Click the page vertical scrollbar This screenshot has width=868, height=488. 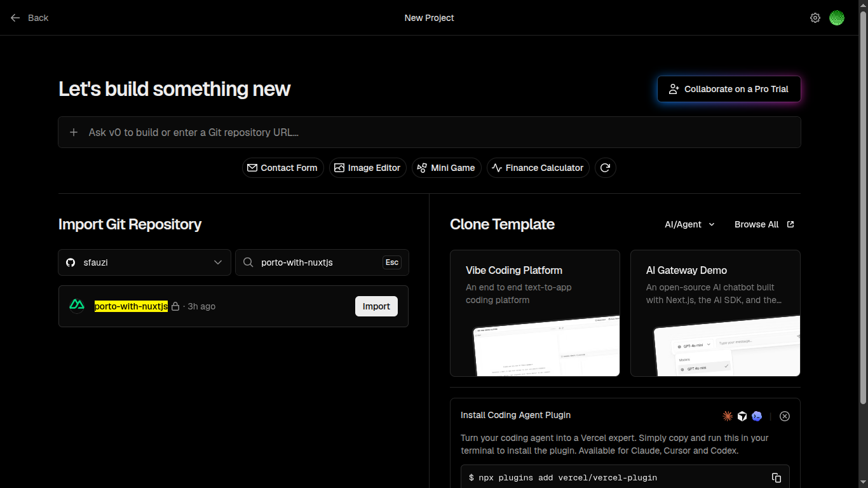pos(863,207)
